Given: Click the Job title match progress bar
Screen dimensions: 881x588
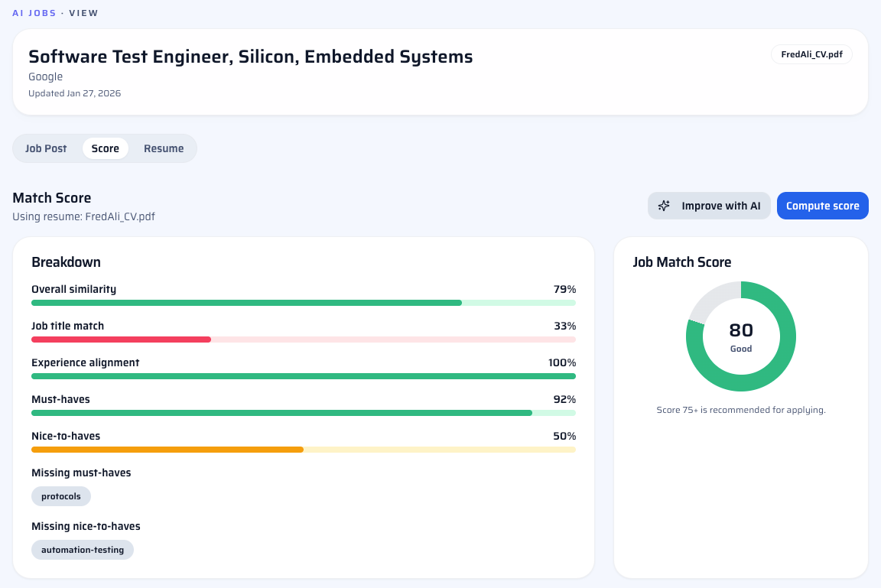Looking at the screenshot, I should coord(303,339).
